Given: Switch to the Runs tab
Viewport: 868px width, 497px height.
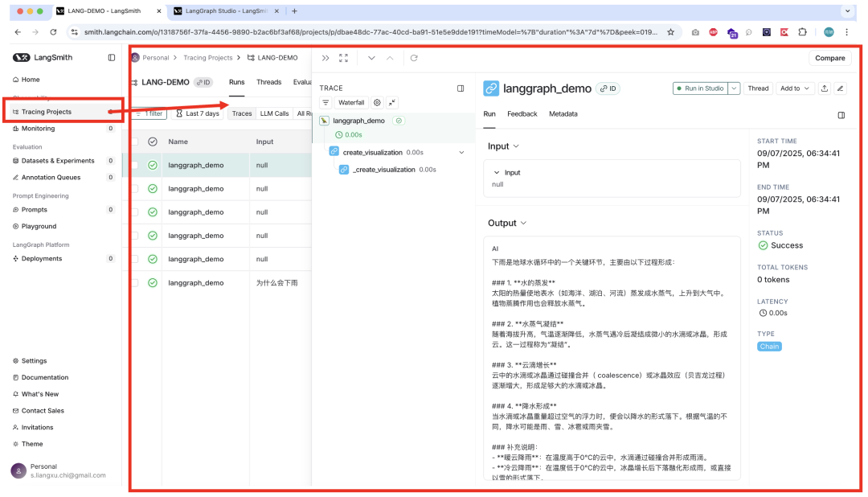Looking at the screenshot, I should [x=237, y=82].
